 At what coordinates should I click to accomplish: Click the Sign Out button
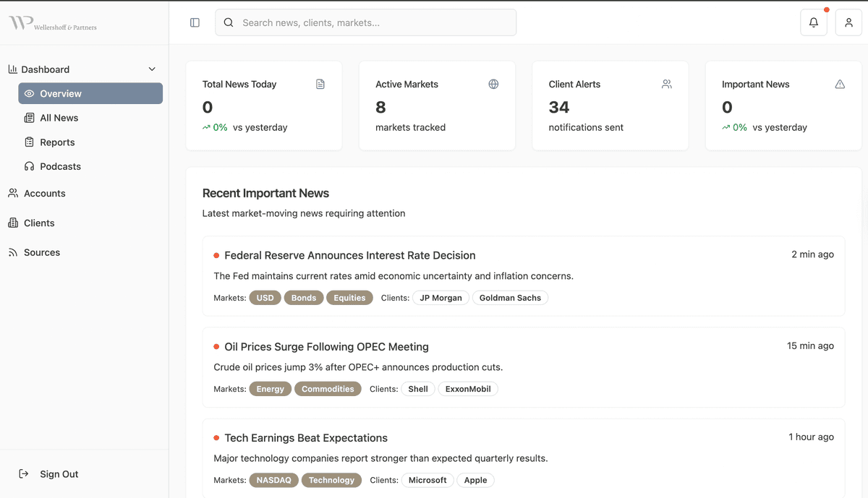tap(59, 474)
